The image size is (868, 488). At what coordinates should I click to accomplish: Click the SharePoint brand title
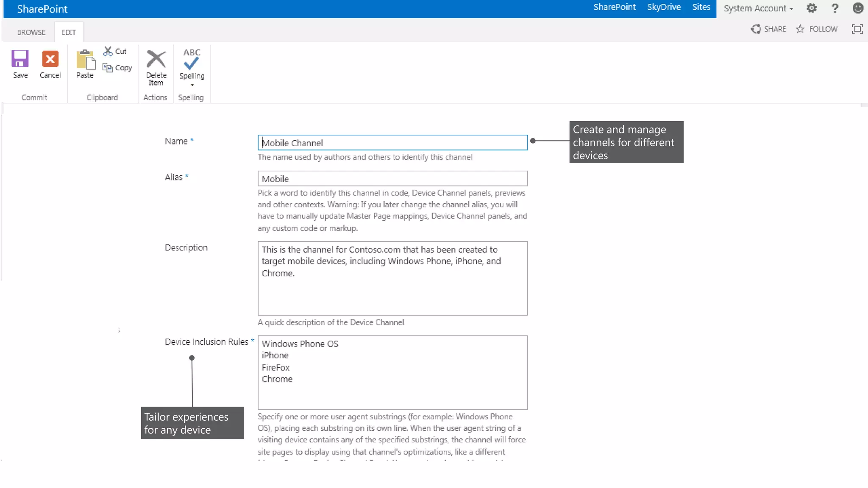(42, 9)
